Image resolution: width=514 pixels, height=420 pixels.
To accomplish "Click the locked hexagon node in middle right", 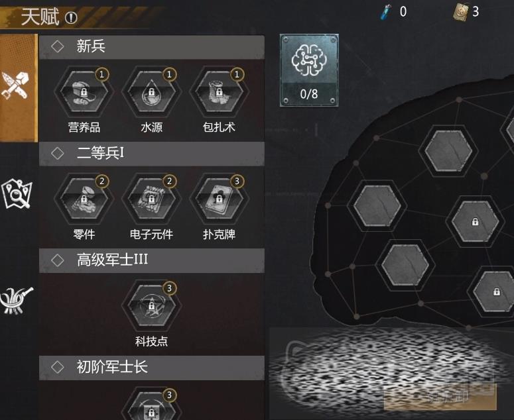I will pos(475,222).
